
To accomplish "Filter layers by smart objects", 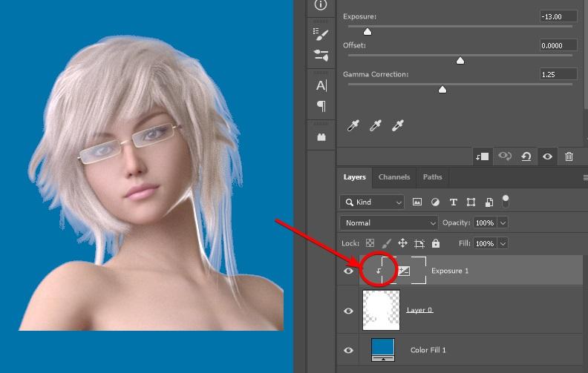I will point(489,202).
